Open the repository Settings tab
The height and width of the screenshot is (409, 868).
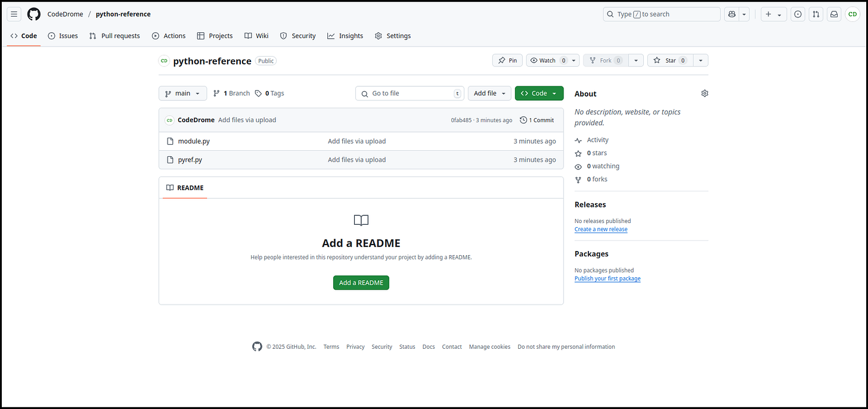(393, 36)
